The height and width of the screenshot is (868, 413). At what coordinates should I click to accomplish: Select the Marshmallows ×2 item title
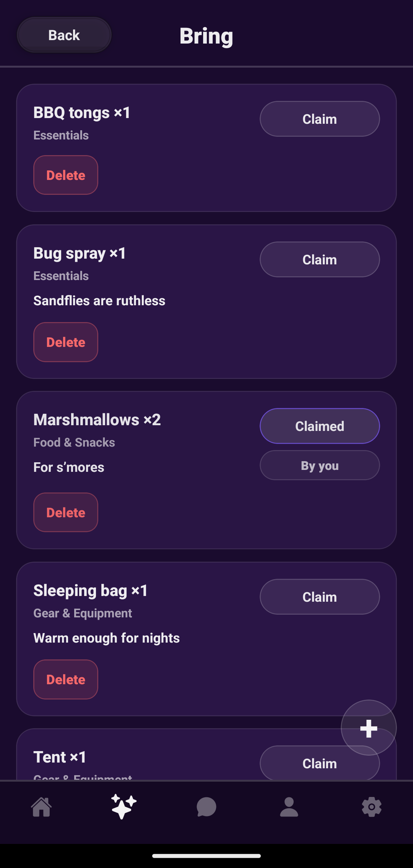tap(97, 419)
